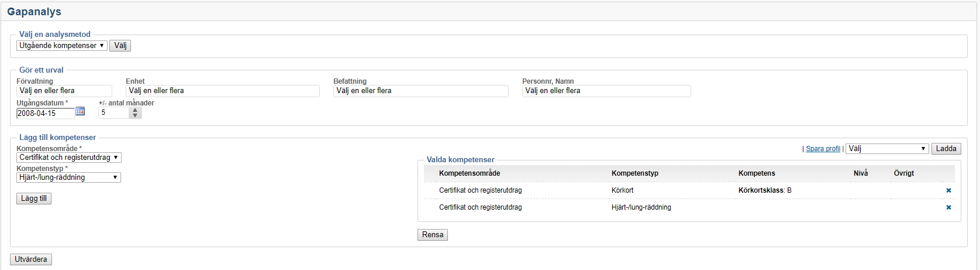The height and width of the screenshot is (270, 980).
Task: Click the Rensa button
Action: click(x=432, y=235)
